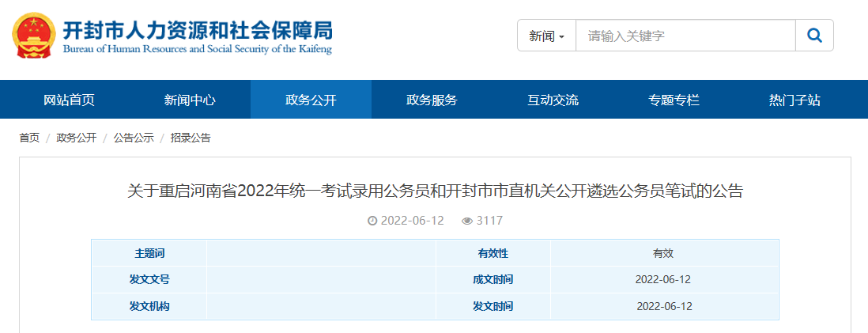Select the 政务公开 navigation tab

[x=311, y=100]
